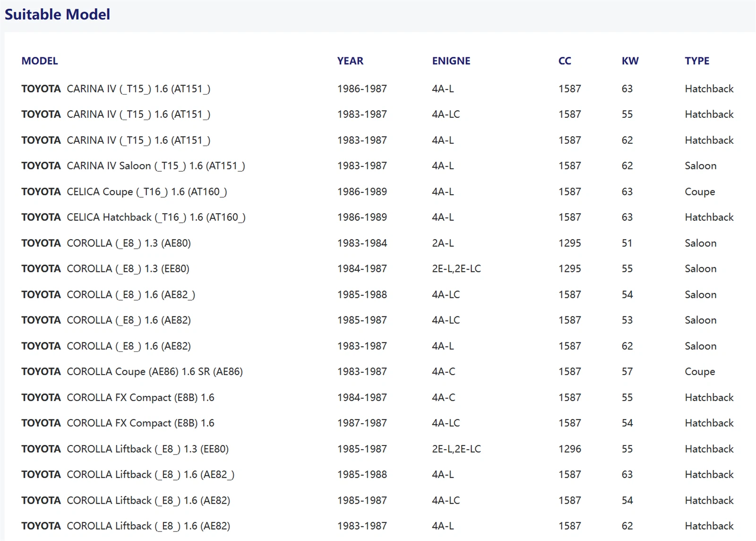Image resolution: width=756 pixels, height=541 pixels.
Task: Click "TOYOTA" brand in CELICA Coupe row
Action: [x=41, y=192]
